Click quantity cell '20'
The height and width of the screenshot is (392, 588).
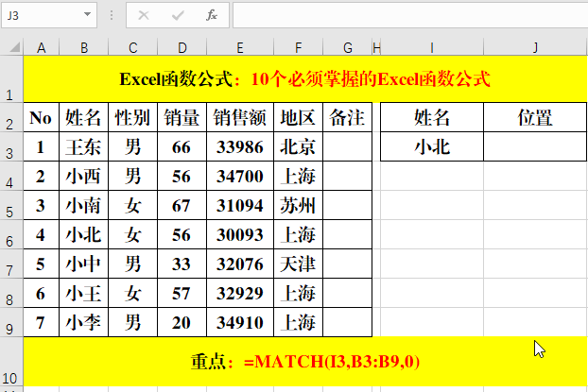(x=182, y=322)
